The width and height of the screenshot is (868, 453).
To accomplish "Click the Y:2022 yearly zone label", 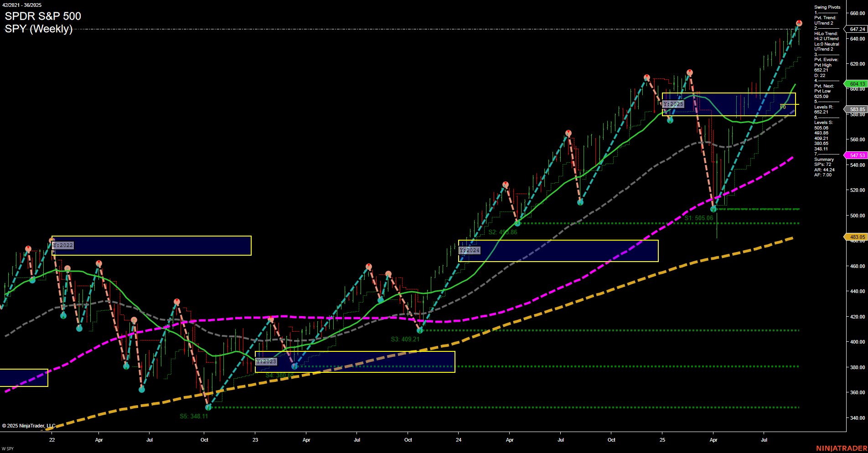I will [x=63, y=245].
